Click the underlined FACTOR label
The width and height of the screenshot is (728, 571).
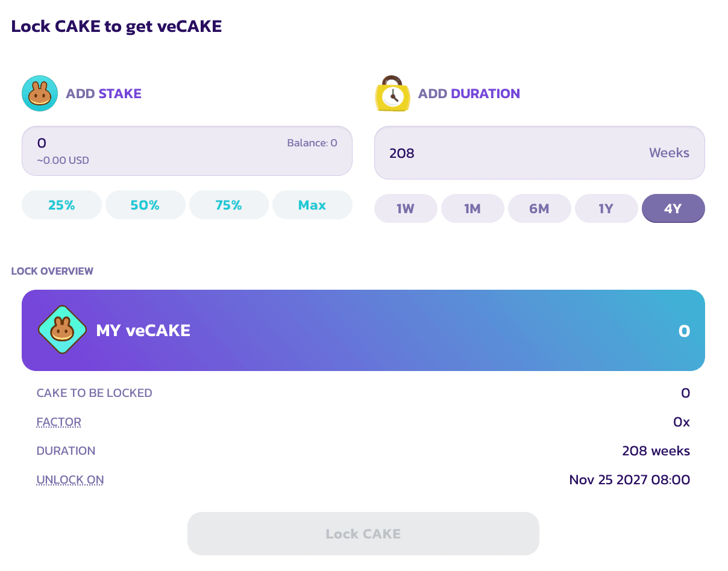[x=59, y=422]
